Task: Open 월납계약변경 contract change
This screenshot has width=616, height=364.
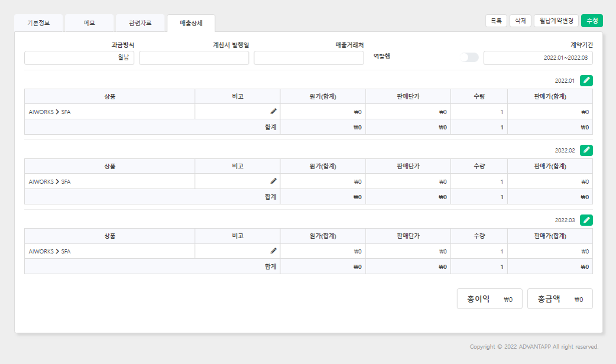Action: tap(556, 21)
